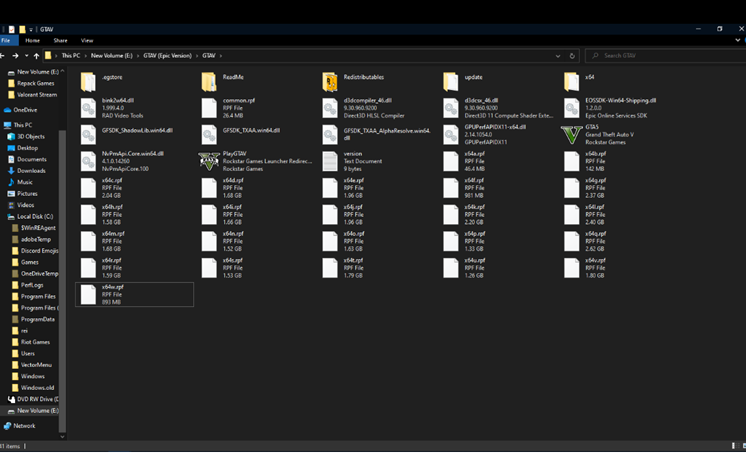Go forward with the Forward arrow

point(15,56)
